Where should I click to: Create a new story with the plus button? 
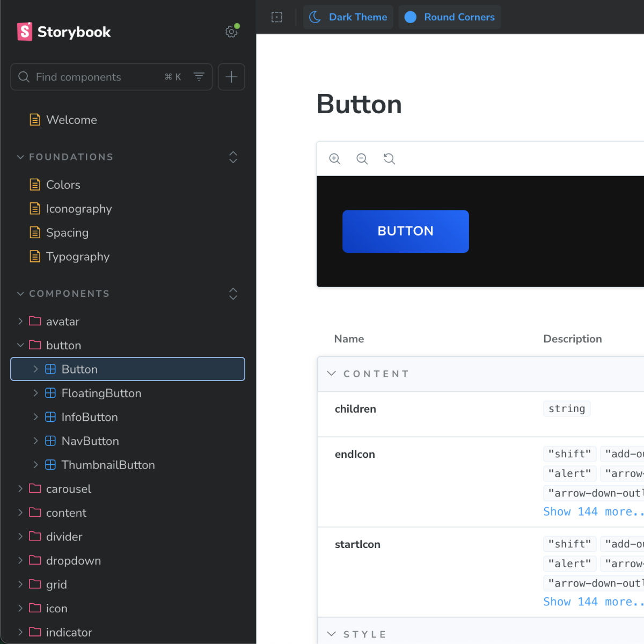[231, 77]
